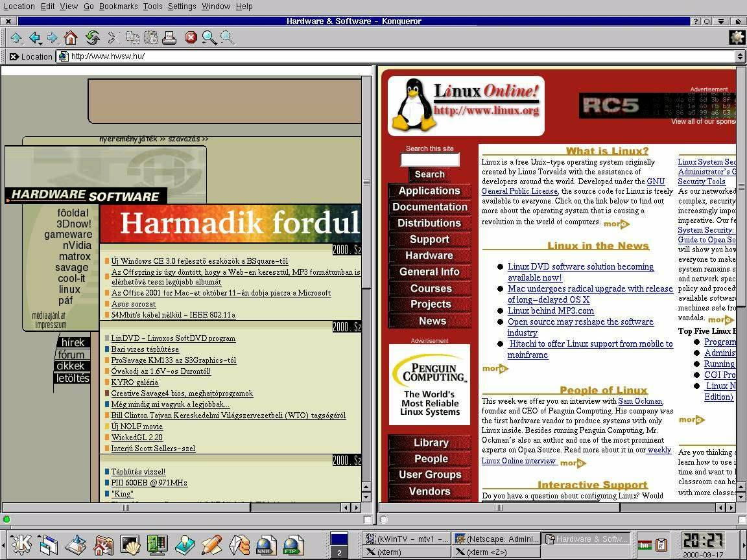Open the Applications section on Linux Online
Image resolution: width=747 pixels, height=560 pixels.
pyautogui.click(x=429, y=191)
